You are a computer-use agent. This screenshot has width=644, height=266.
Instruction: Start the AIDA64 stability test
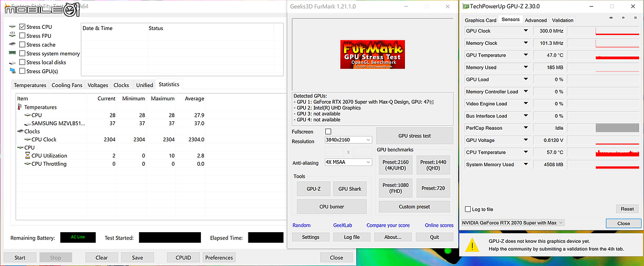20,258
